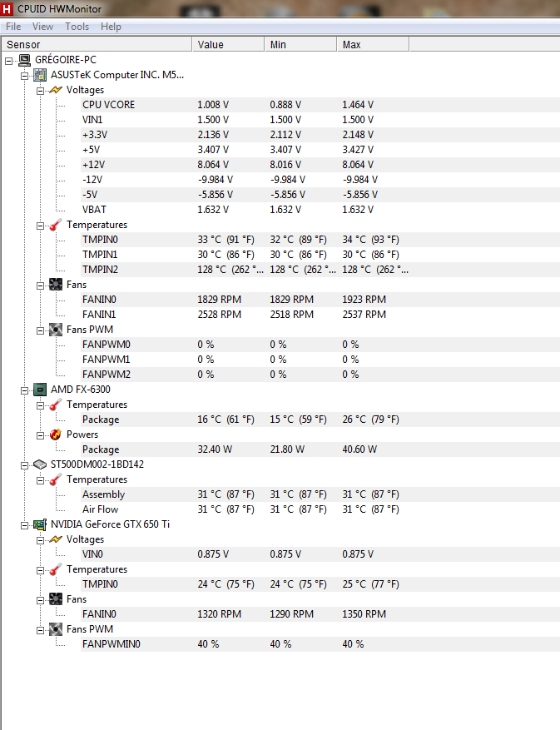Click the ST500DM002 Temperatures thermometer icon

coord(56,479)
